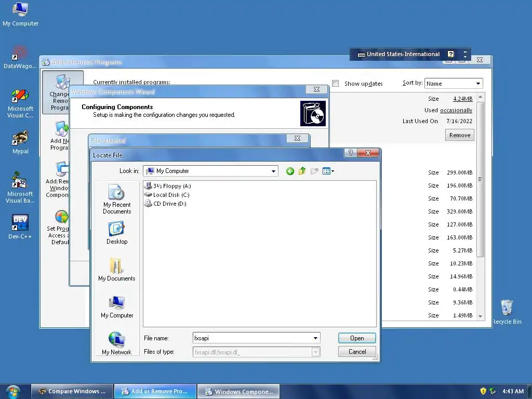
Task: Expand the Look in dropdown
Action: [273, 171]
